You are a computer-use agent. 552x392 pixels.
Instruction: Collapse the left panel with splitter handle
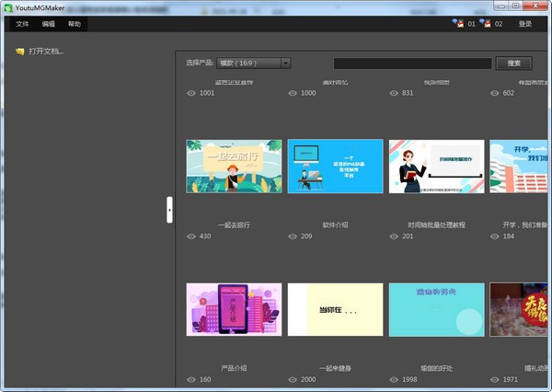point(169,209)
